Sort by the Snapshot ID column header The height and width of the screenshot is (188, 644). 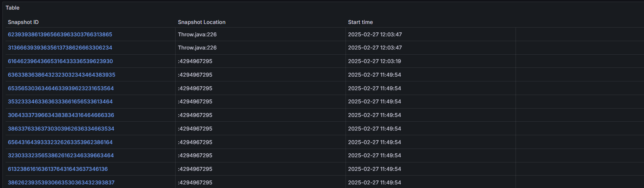point(23,22)
